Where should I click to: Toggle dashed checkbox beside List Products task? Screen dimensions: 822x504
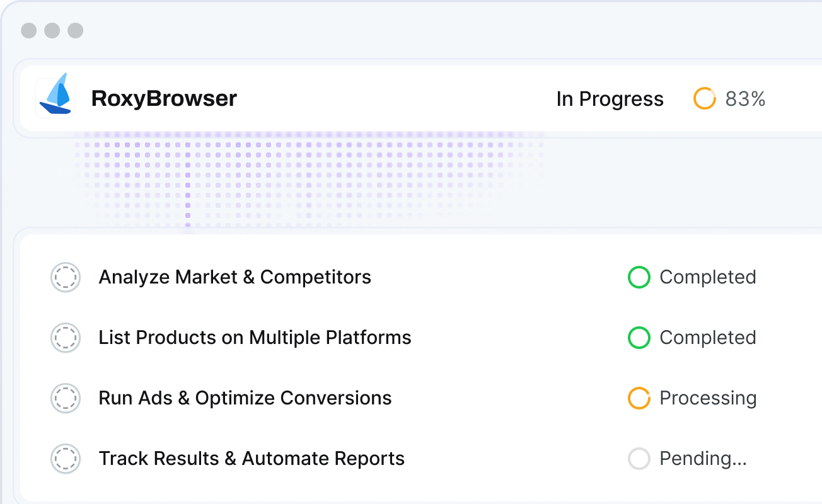pyautogui.click(x=66, y=338)
